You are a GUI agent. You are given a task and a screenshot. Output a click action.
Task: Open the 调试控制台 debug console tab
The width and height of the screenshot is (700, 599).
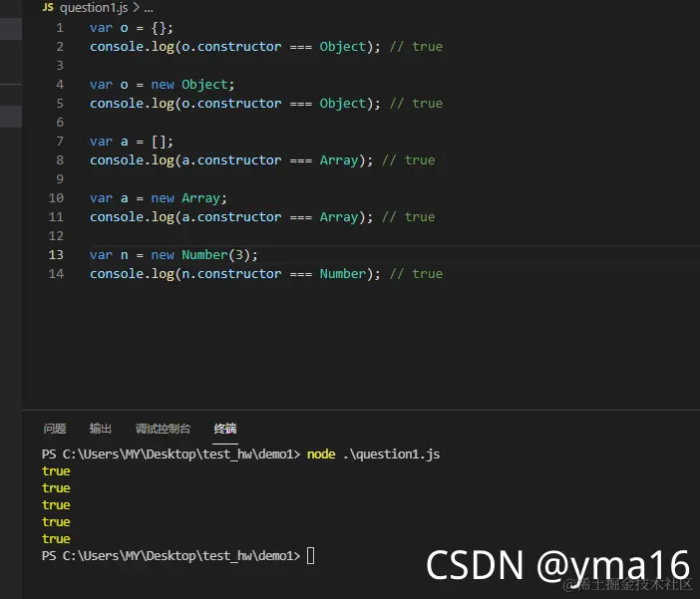[x=163, y=429]
